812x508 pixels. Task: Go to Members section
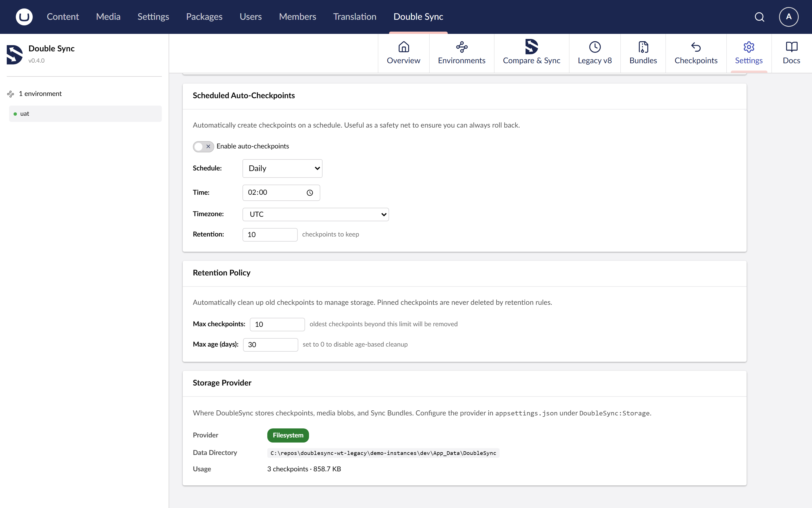click(297, 17)
